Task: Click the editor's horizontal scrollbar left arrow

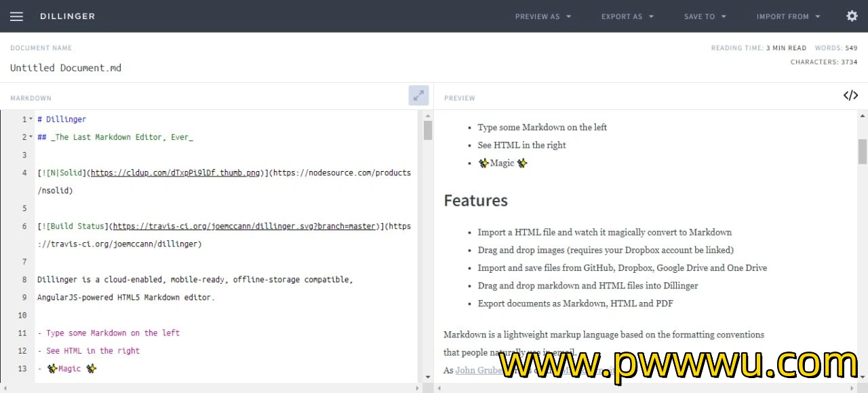Action: (4, 388)
